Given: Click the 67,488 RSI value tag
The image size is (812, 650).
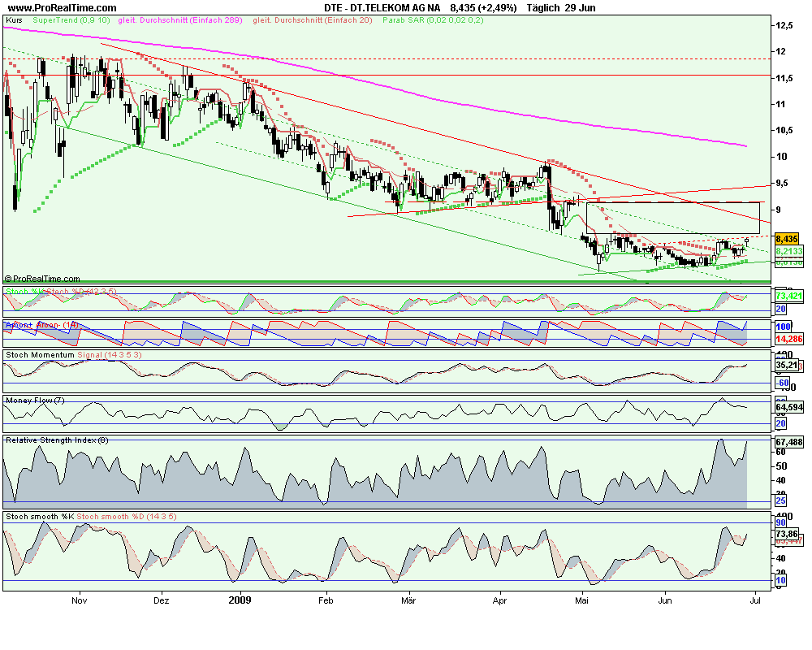Looking at the screenshot, I should coord(788,442).
